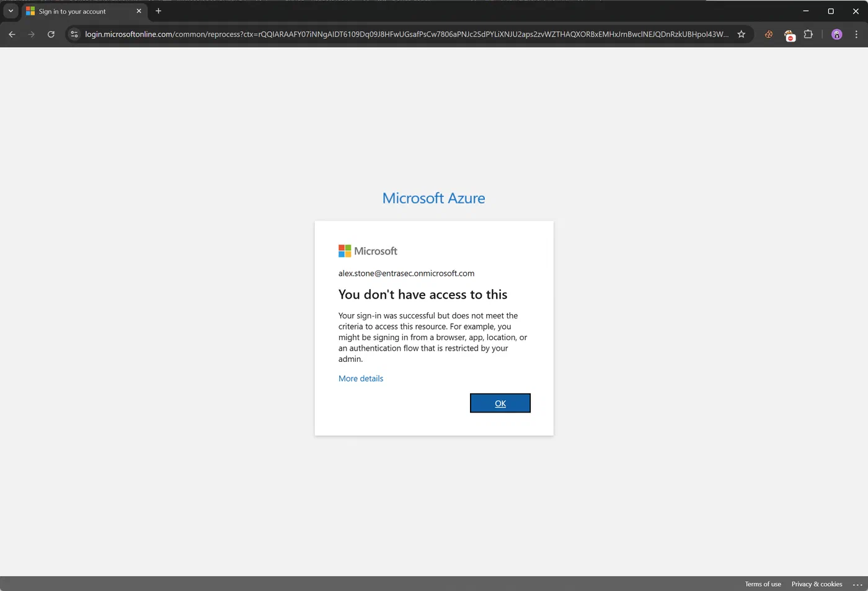
Task: Select the 'Sign in to your account' tab
Action: 84,11
